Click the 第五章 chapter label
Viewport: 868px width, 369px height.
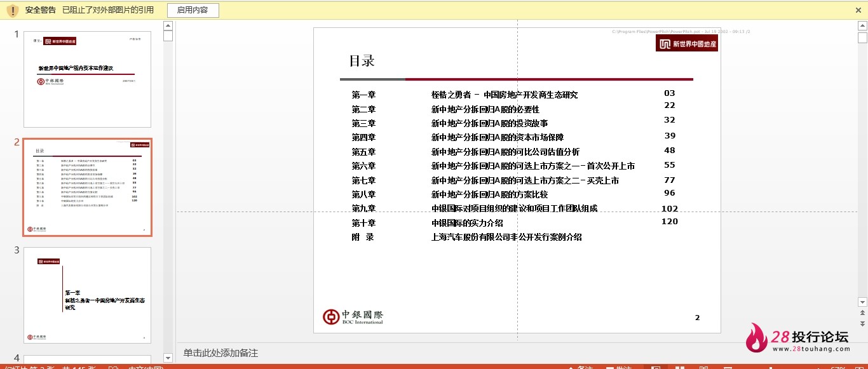pyautogui.click(x=363, y=152)
